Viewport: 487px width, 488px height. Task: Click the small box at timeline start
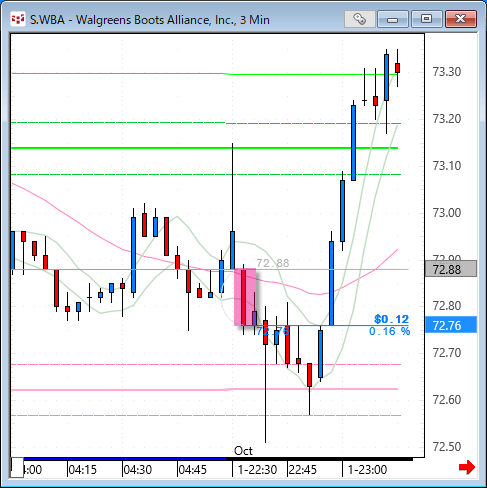pos(17,467)
